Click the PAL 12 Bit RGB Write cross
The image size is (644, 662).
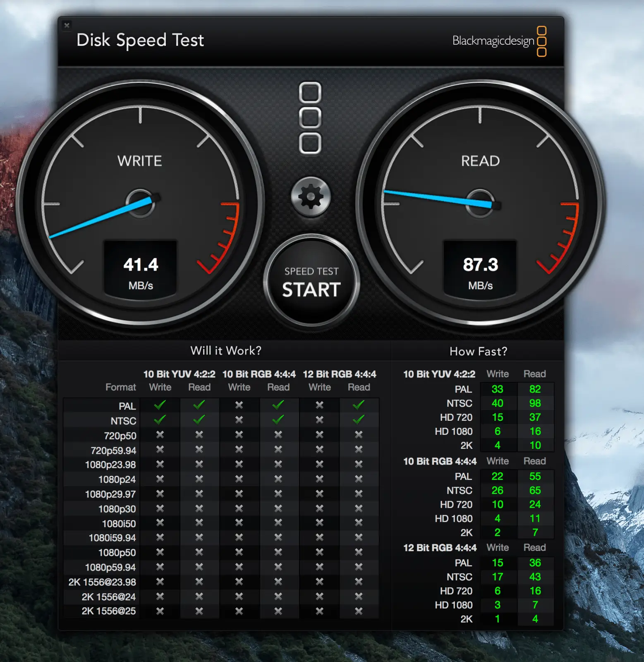pos(319,405)
